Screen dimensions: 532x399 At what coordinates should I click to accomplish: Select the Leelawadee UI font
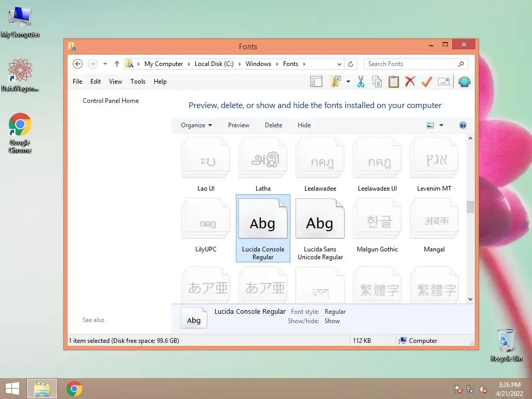pyautogui.click(x=377, y=165)
